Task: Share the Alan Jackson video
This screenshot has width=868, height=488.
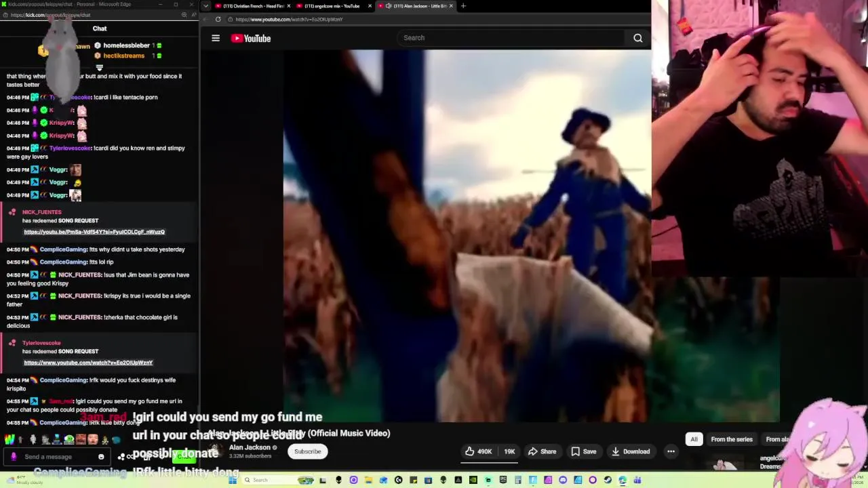Action: click(542, 451)
